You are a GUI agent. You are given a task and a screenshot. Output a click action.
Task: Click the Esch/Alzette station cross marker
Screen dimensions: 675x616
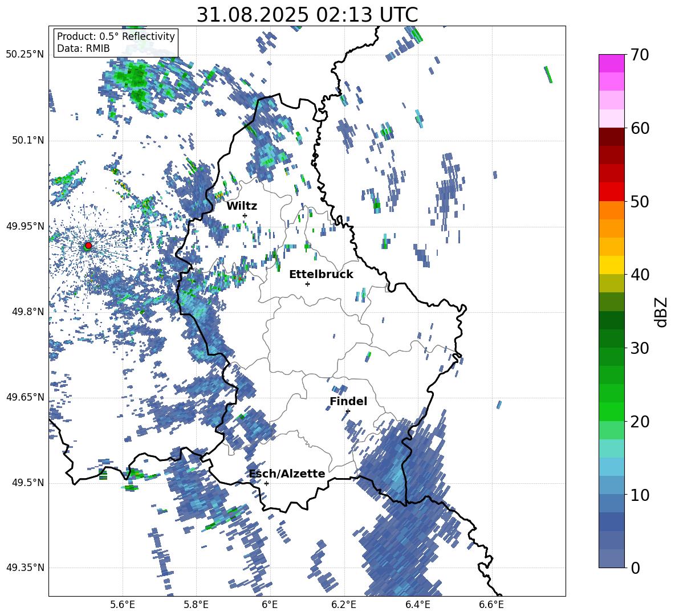[x=266, y=483]
